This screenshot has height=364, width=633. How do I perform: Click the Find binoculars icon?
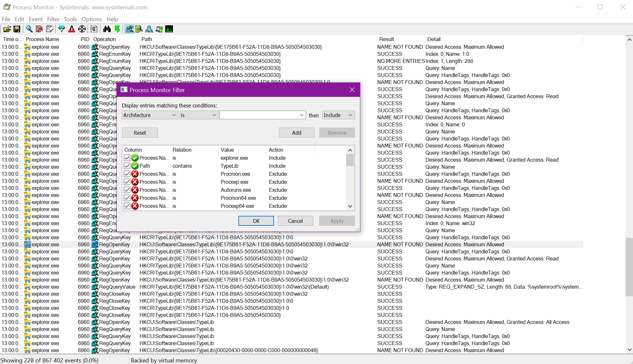[107, 29]
